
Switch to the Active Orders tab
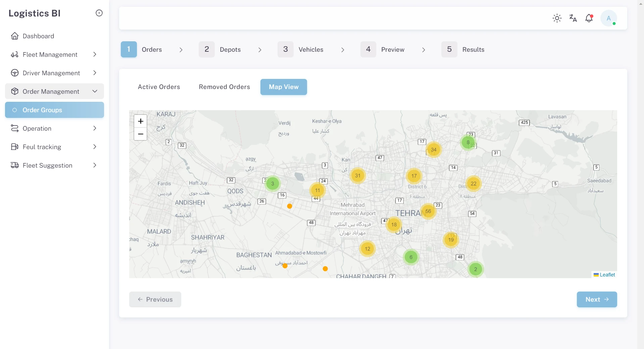click(x=159, y=87)
